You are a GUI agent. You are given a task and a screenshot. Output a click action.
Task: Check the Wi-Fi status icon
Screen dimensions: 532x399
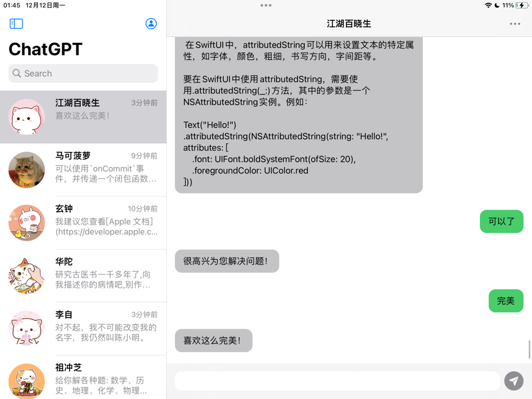[x=488, y=5]
